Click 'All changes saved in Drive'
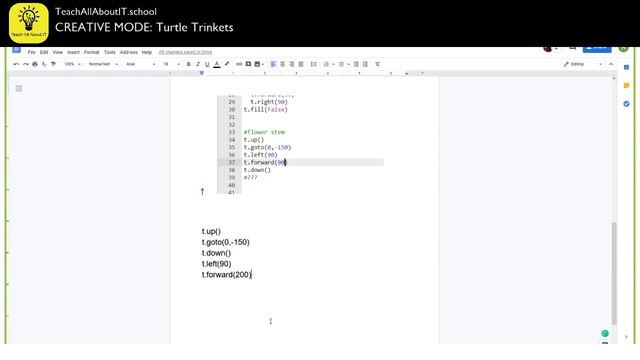 tap(185, 52)
